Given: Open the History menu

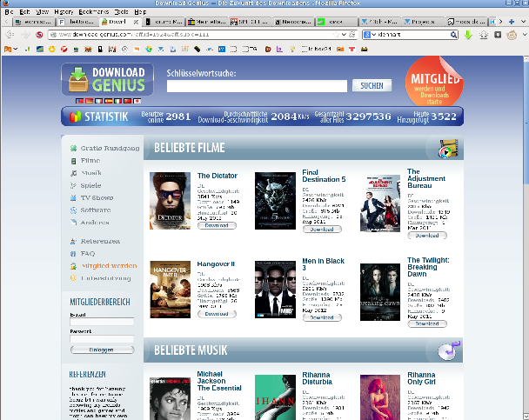Looking at the screenshot, I should pyautogui.click(x=64, y=12).
